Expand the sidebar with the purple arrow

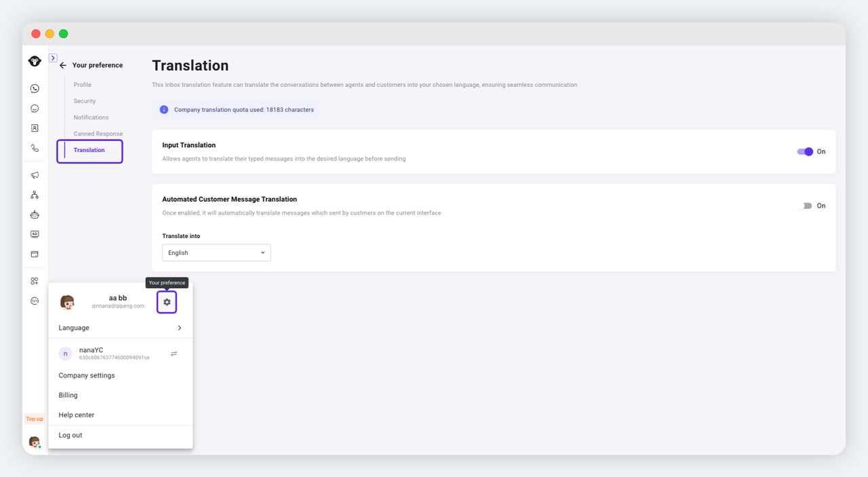pyautogui.click(x=53, y=58)
